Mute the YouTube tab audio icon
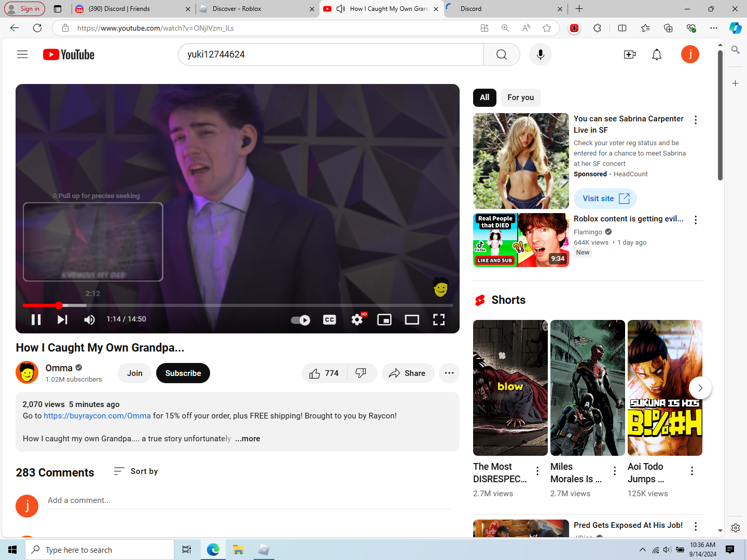Viewport: 747px width, 560px height. (341, 9)
